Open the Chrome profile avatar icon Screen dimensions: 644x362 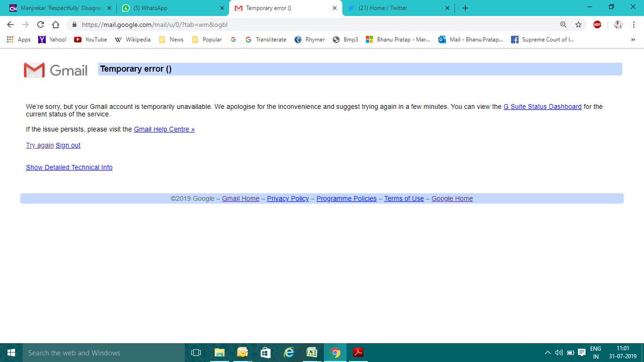pyautogui.click(x=618, y=24)
